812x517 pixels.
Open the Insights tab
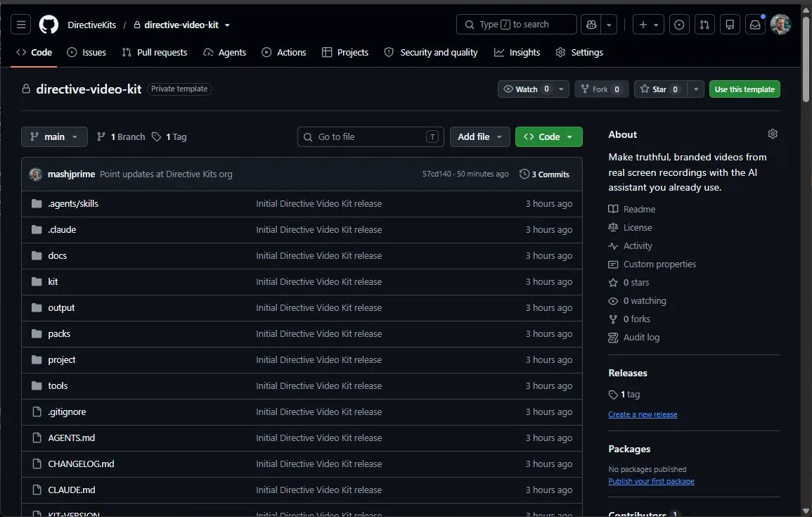coord(517,52)
